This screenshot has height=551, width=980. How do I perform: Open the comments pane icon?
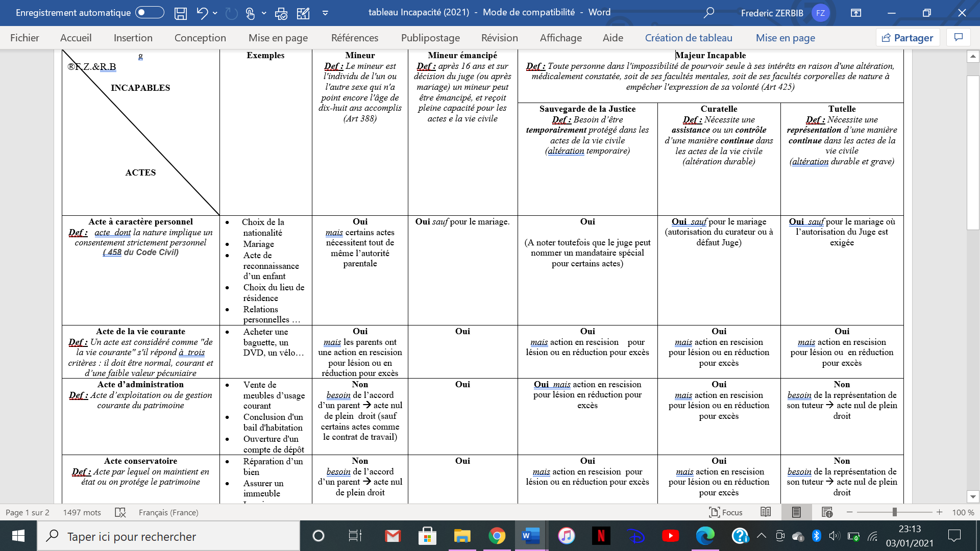[x=959, y=37]
